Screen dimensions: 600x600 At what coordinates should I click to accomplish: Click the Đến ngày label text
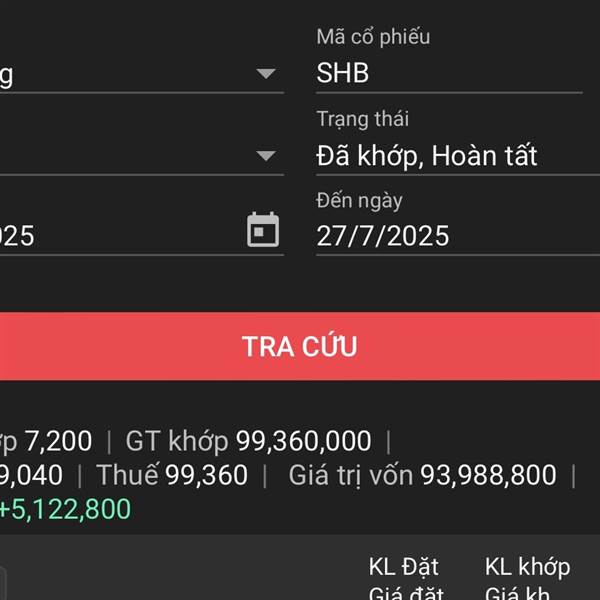click(x=359, y=201)
